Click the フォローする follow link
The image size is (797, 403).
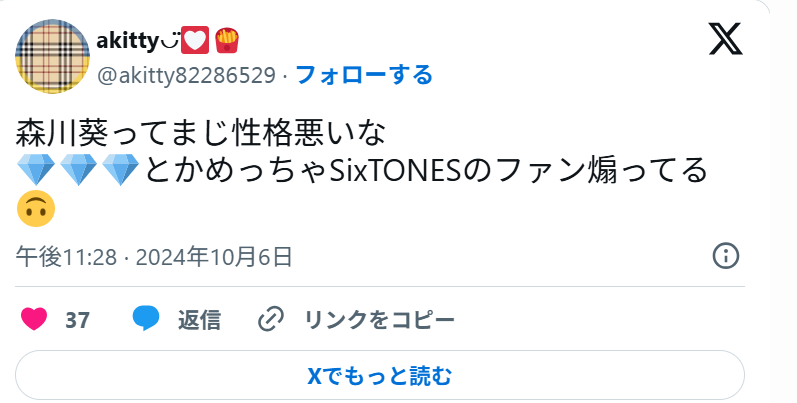tap(364, 75)
